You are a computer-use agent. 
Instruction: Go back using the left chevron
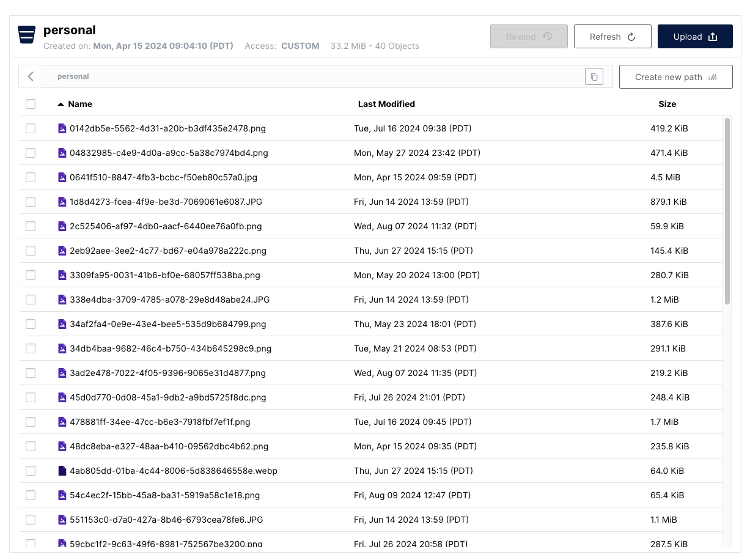31,76
